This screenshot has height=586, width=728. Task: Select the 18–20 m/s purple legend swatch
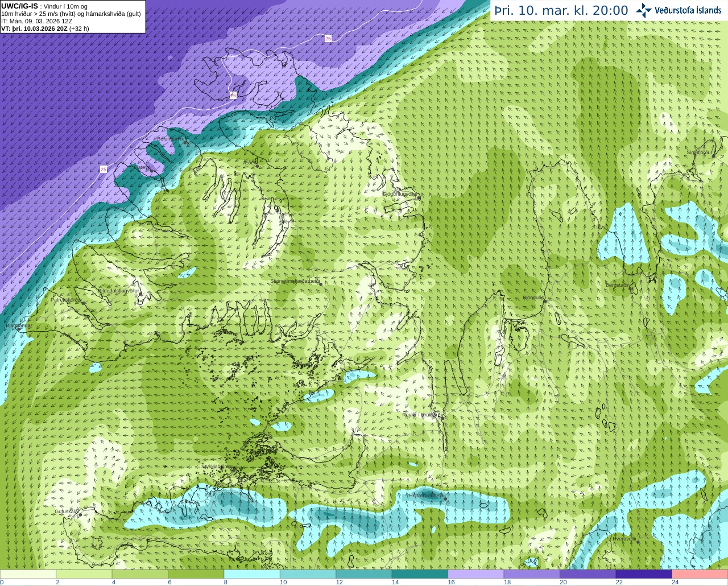pyautogui.click(x=532, y=574)
